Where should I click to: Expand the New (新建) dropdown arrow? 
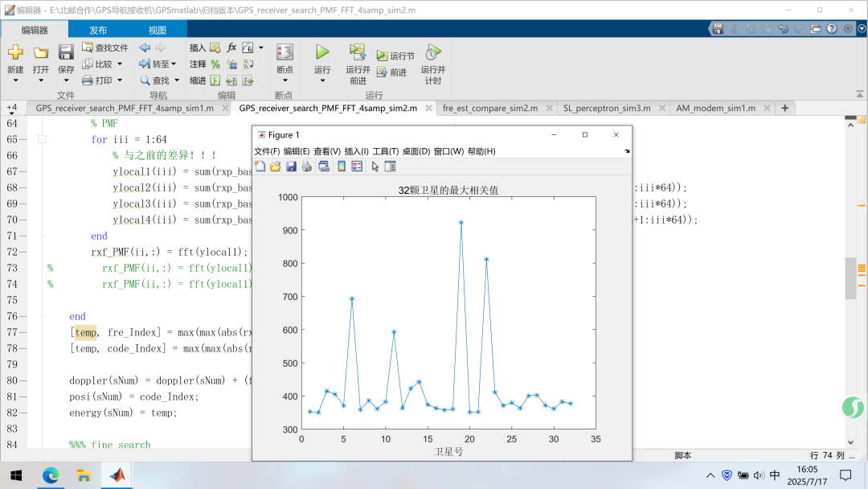click(15, 80)
